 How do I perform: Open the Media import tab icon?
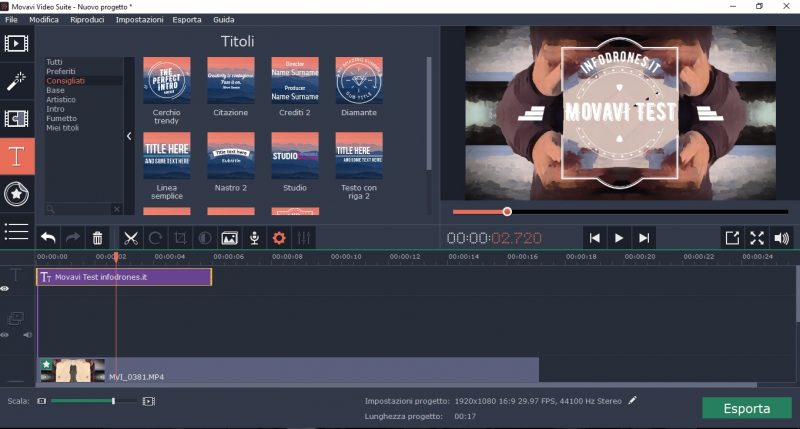(16, 44)
